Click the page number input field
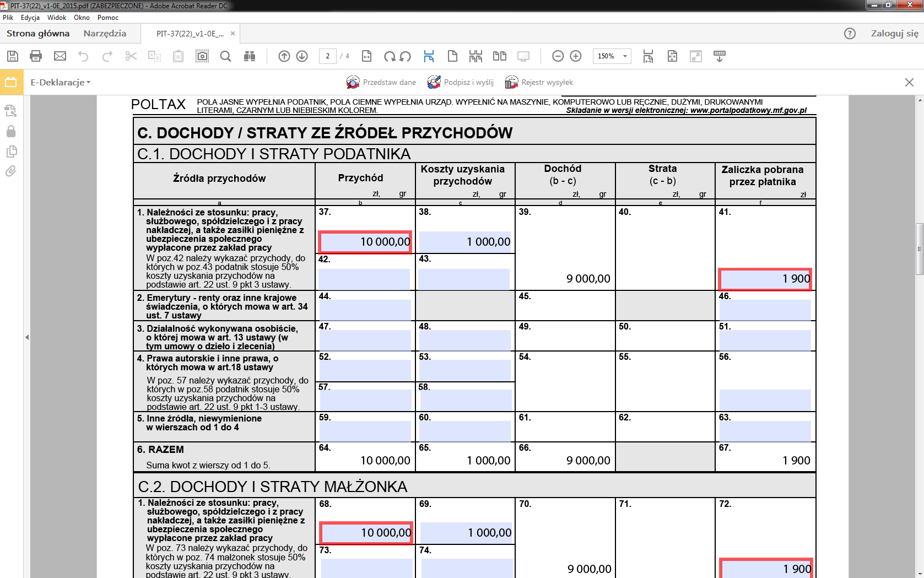This screenshot has height=578, width=924. pos(328,56)
